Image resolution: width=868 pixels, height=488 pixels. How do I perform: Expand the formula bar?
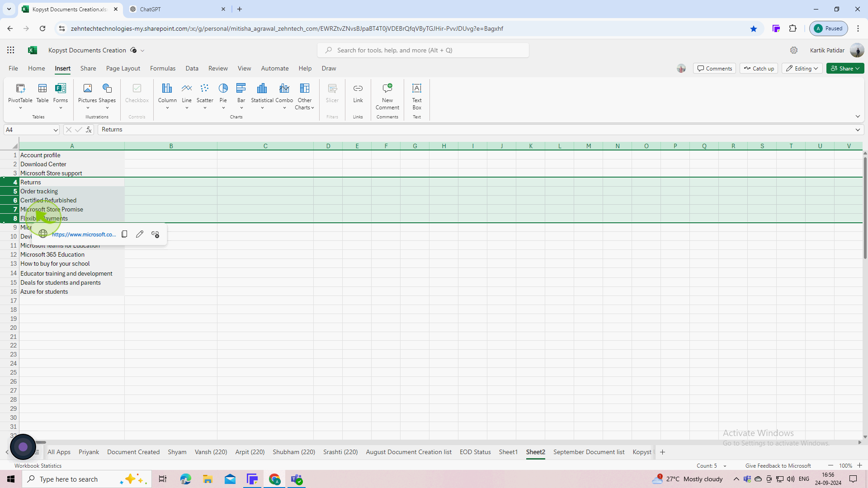(x=858, y=130)
